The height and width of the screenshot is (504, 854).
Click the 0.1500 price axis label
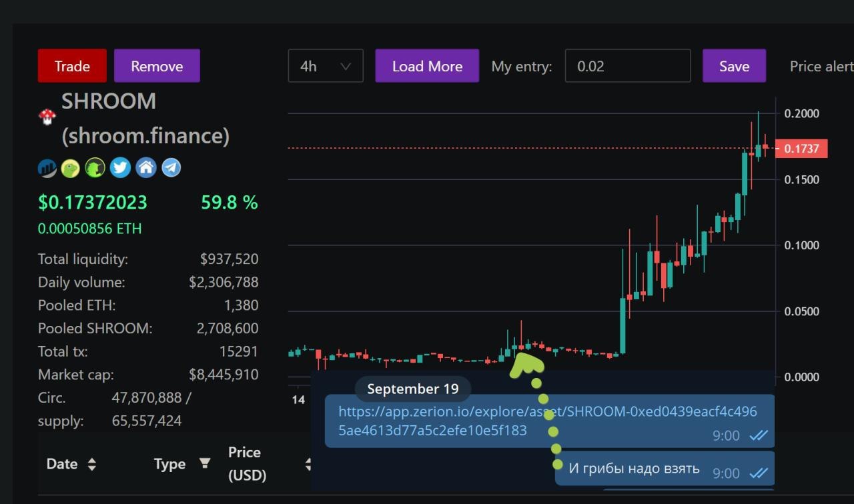pos(802,179)
